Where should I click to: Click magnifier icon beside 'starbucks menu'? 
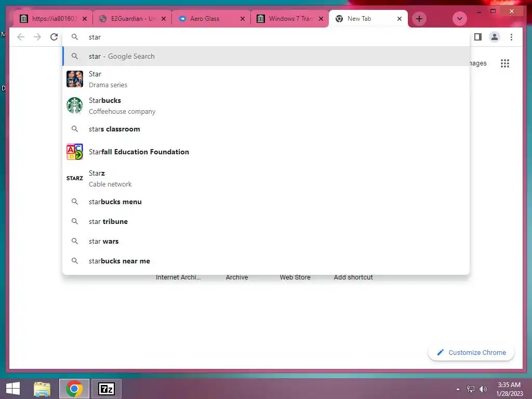[x=75, y=202]
